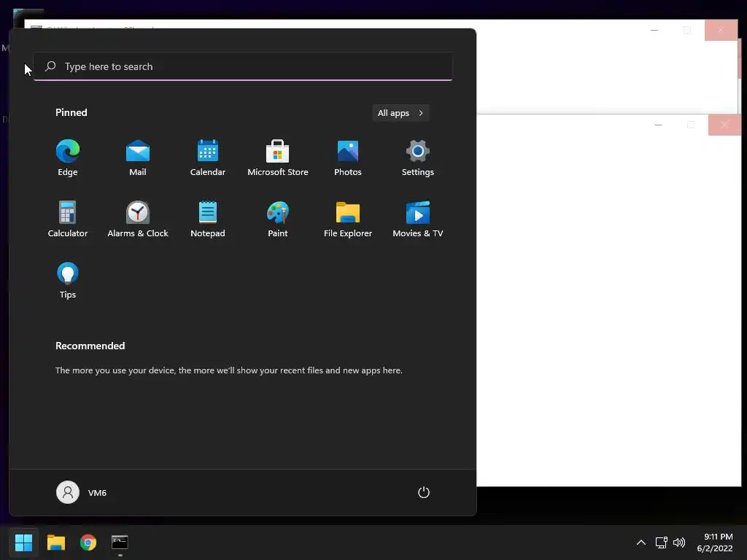Image resolution: width=747 pixels, height=560 pixels.
Task: Open File Explorer from pinned apps
Action: click(348, 219)
